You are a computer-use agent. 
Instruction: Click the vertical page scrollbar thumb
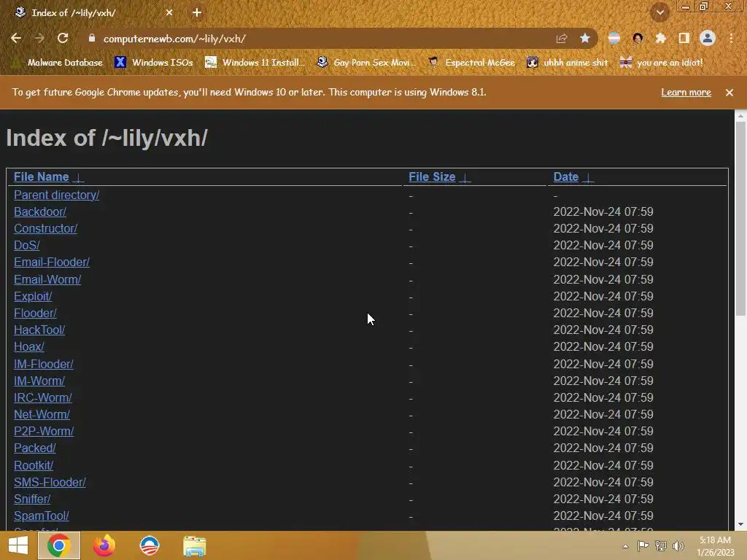[x=740, y=218]
